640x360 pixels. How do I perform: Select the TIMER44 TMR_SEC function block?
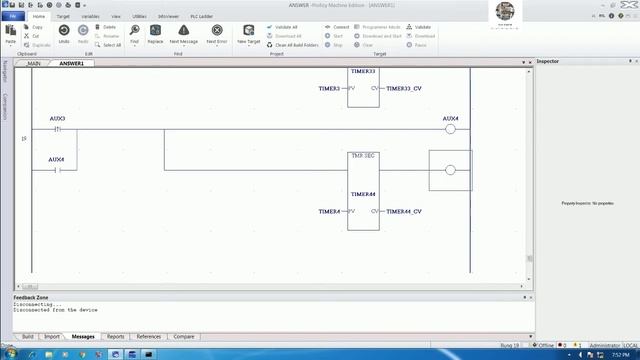pyautogui.click(x=363, y=191)
